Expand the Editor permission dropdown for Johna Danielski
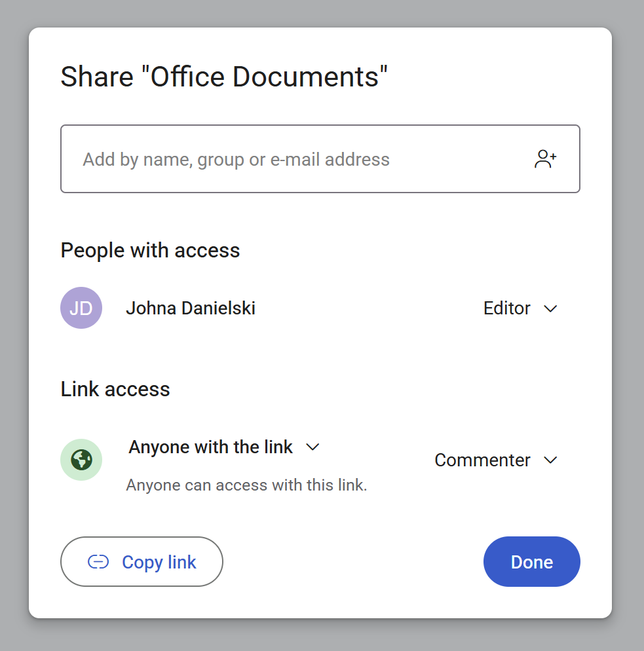Viewport: 644px width, 651px height. [x=520, y=308]
